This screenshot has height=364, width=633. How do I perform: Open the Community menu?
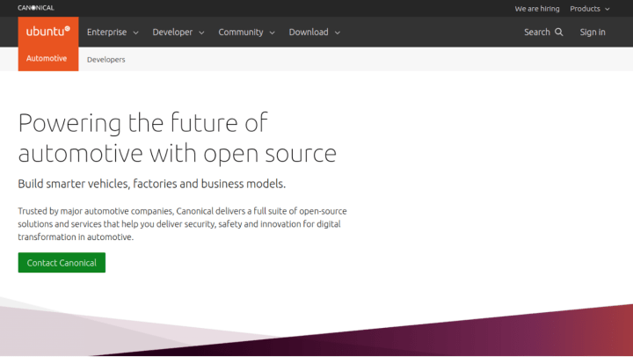(241, 32)
